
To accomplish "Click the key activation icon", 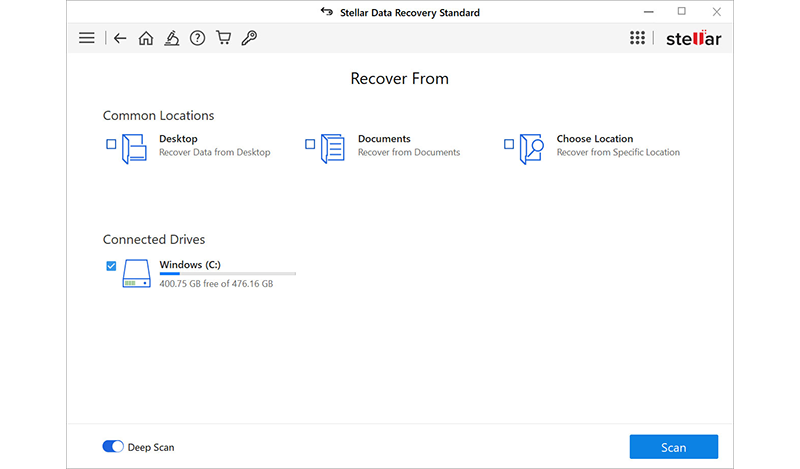I will coord(249,38).
